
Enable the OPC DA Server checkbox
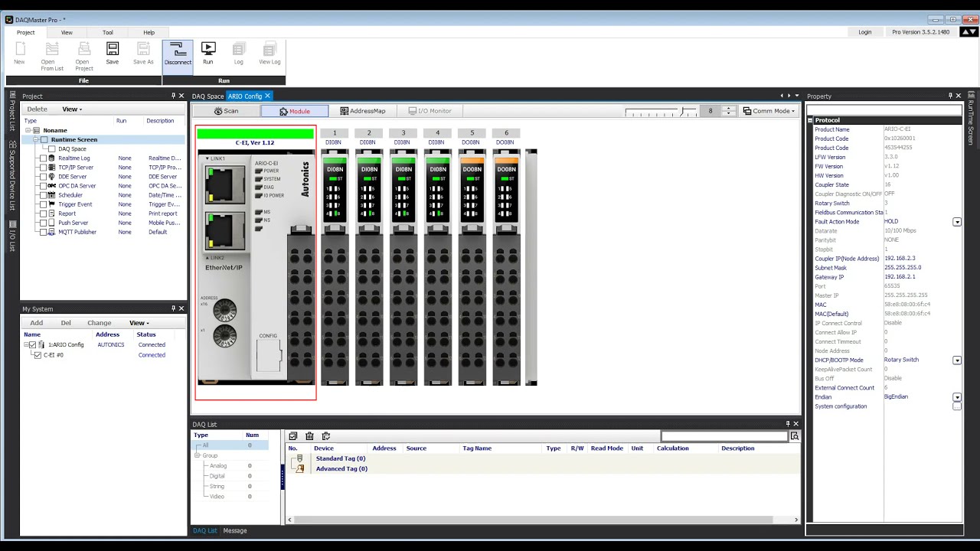click(x=43, y=186)
